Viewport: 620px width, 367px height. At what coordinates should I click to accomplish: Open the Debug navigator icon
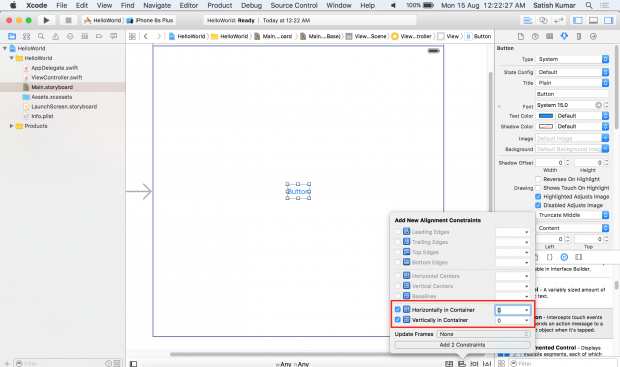click(x=85, y=36)
